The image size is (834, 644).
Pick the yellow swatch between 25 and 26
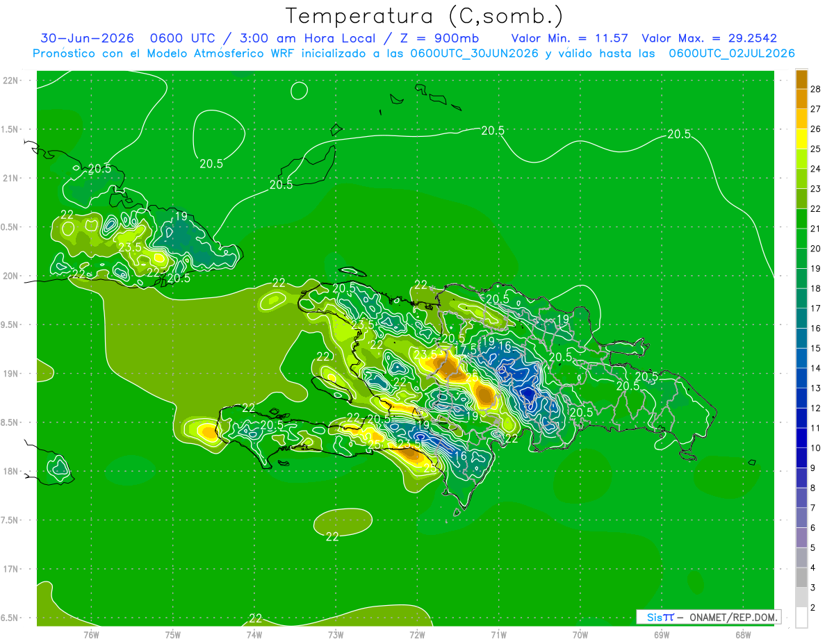click(x=801, y=139)
